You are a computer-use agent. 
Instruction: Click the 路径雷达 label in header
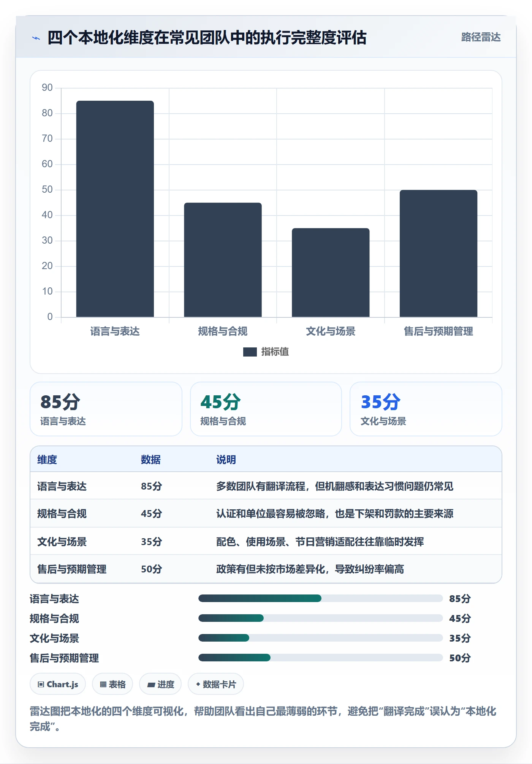pyautogui.click(x=481, y=37)
